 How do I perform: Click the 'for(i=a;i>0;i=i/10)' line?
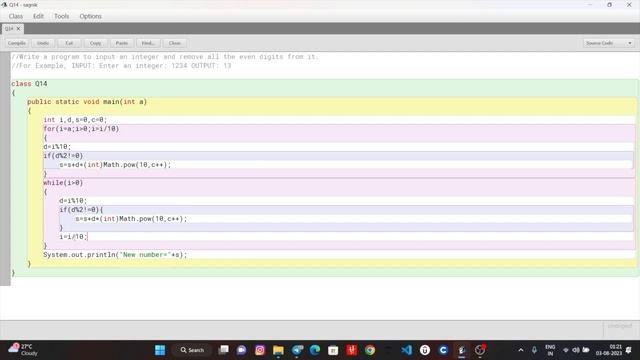(81, 129)
